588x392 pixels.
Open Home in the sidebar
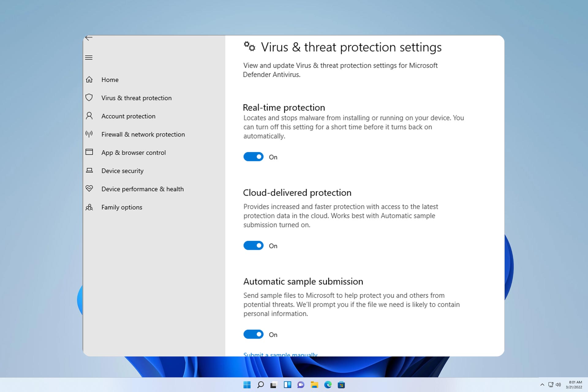click(110, 80)
